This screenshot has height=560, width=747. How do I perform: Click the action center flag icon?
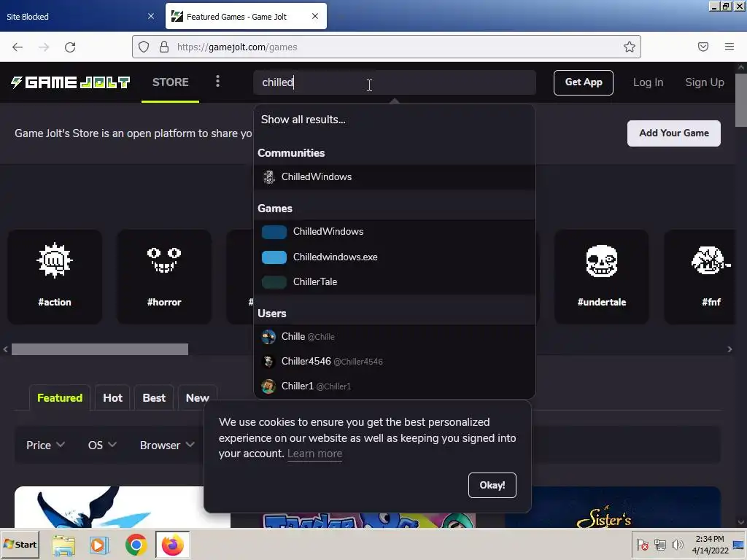click(642, 544)
